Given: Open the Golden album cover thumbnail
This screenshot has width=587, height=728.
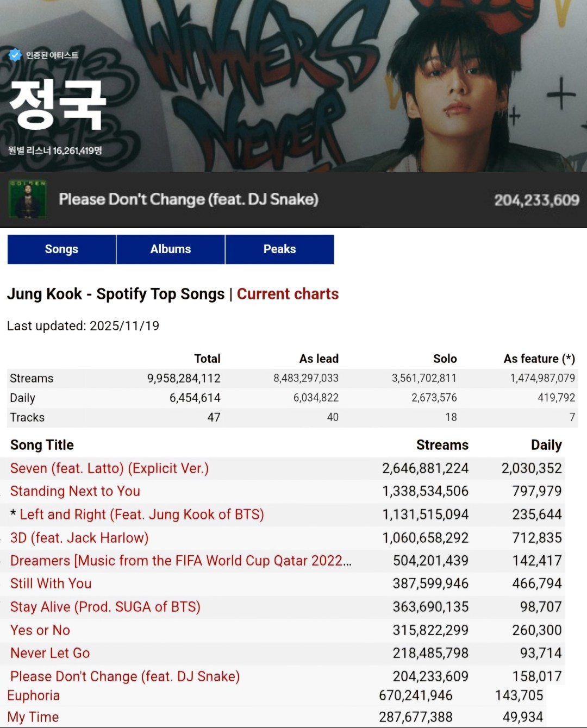Looking at the screenshot, I should (27, 199).
